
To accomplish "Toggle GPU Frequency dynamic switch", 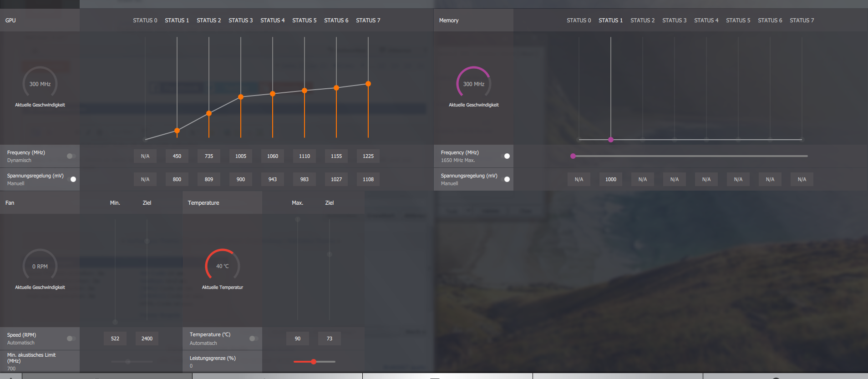I will click(x=71, y=156).
